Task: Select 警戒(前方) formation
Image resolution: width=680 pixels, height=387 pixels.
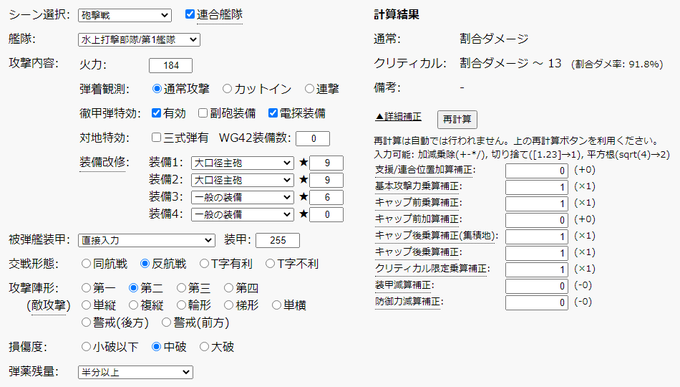Action: click(166, 322)
